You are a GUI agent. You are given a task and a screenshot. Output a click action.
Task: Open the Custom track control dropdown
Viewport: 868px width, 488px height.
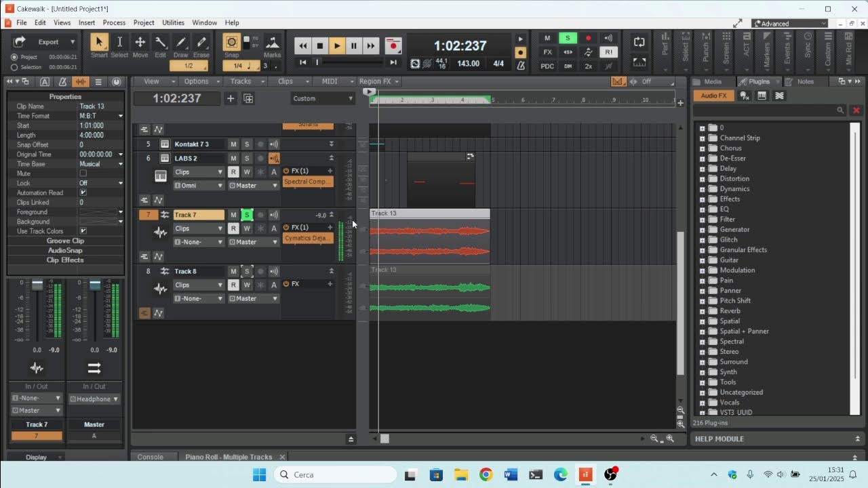click(x=323, y=98)
